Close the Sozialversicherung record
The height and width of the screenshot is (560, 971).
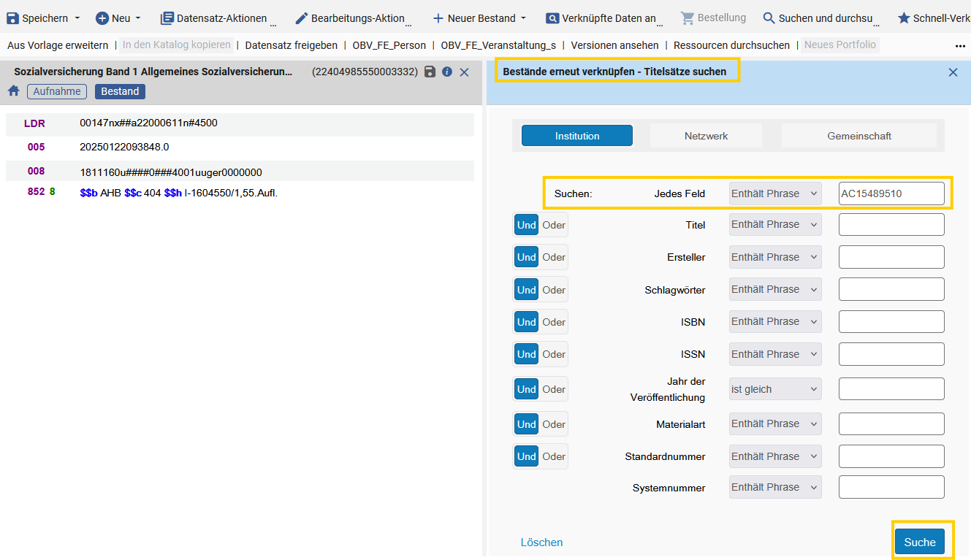click(464, 72)
